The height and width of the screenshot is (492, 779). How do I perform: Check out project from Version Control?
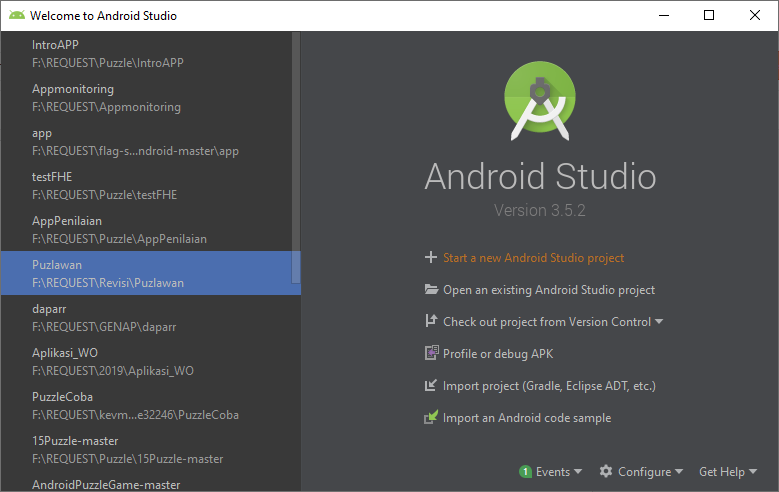point(546,322)
